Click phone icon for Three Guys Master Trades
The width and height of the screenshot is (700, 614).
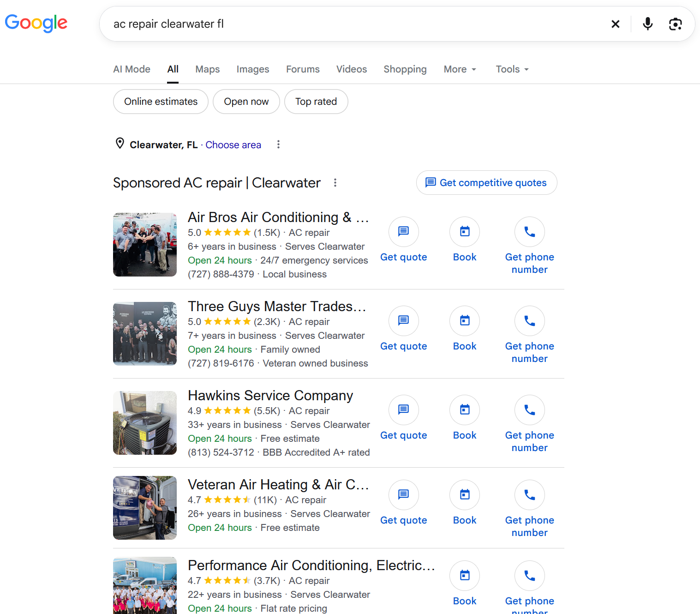pos(530,320)
